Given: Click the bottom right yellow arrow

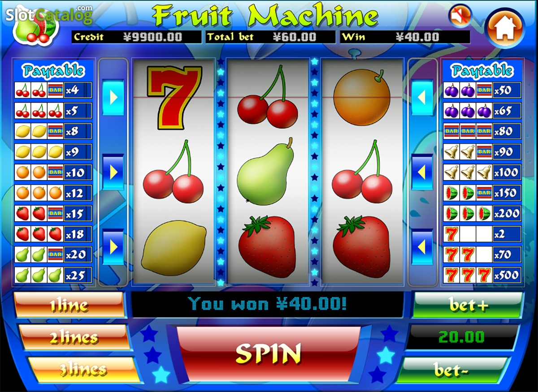Looking at the screenshot, I should (422, 246).
